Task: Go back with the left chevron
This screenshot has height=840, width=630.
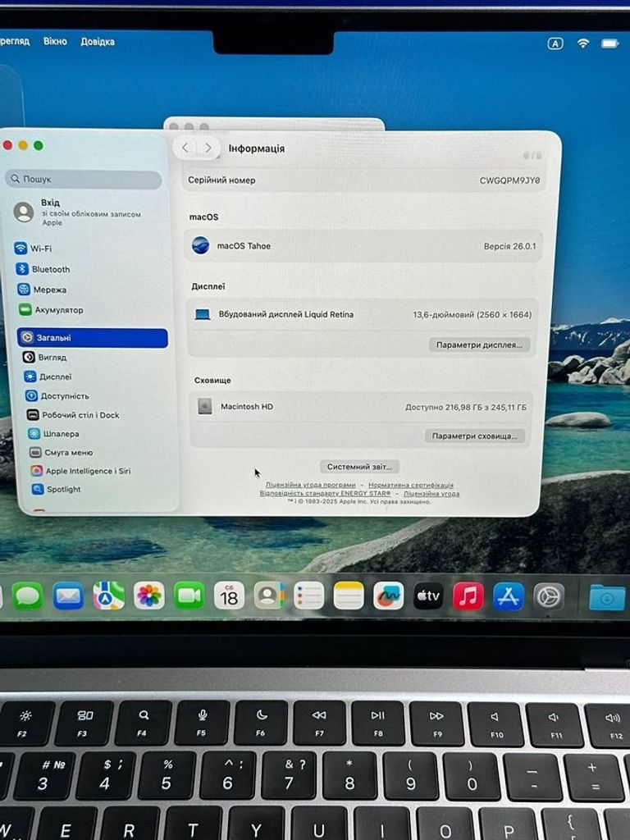Action: click(x=185, y=148)
